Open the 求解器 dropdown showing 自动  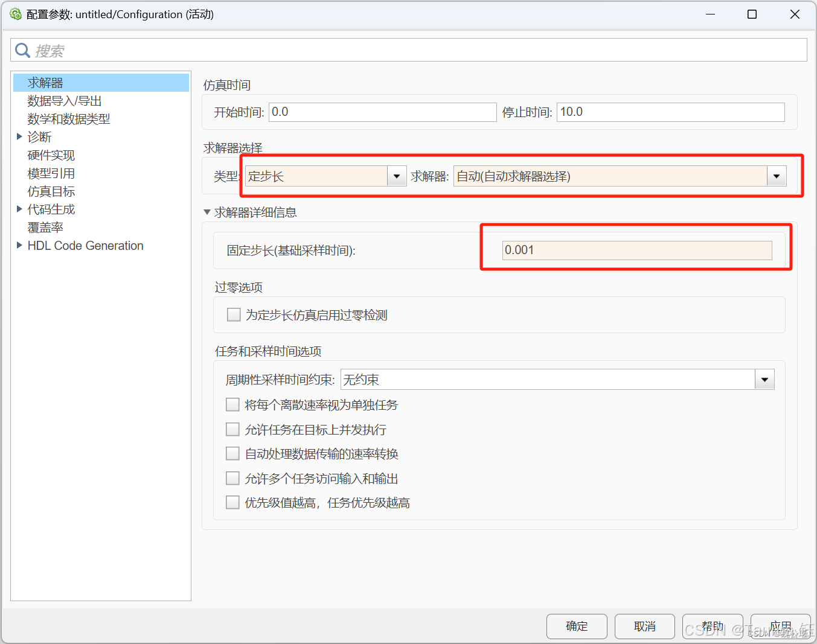[x=777, y=176]
